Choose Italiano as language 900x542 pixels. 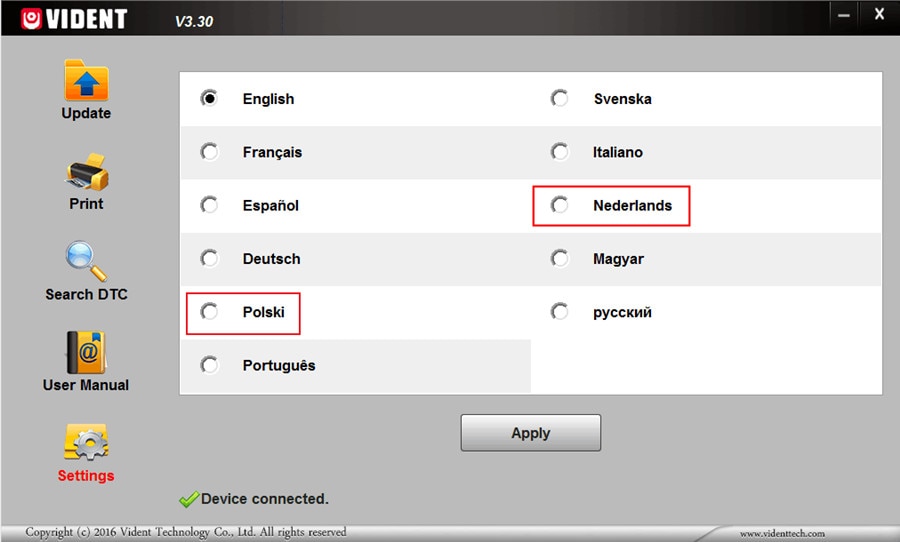coord(560,152)
